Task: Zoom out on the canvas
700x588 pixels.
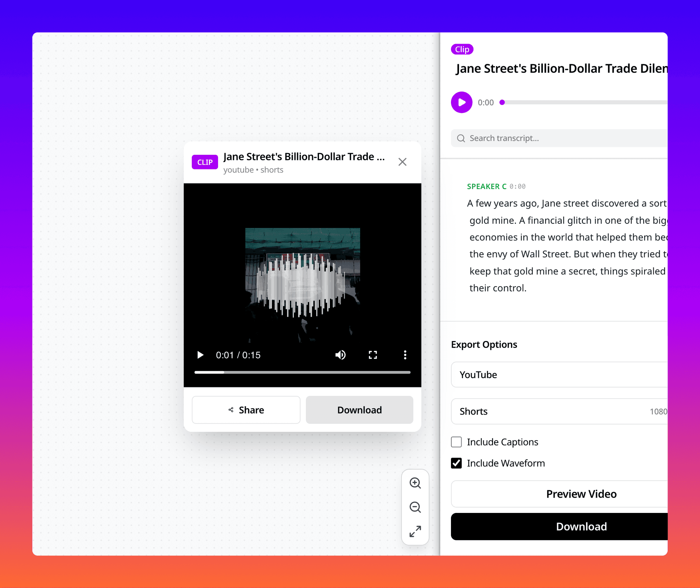Action: click(415, 507)
